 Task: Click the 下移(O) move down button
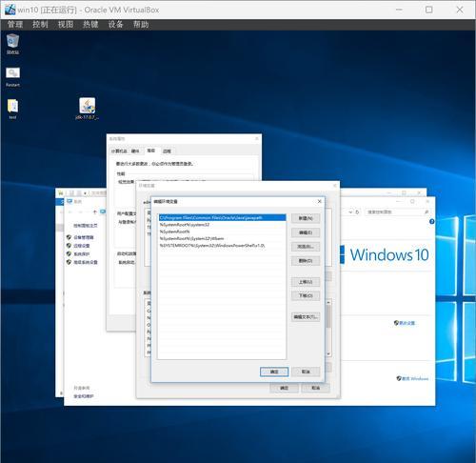point(306,296)
